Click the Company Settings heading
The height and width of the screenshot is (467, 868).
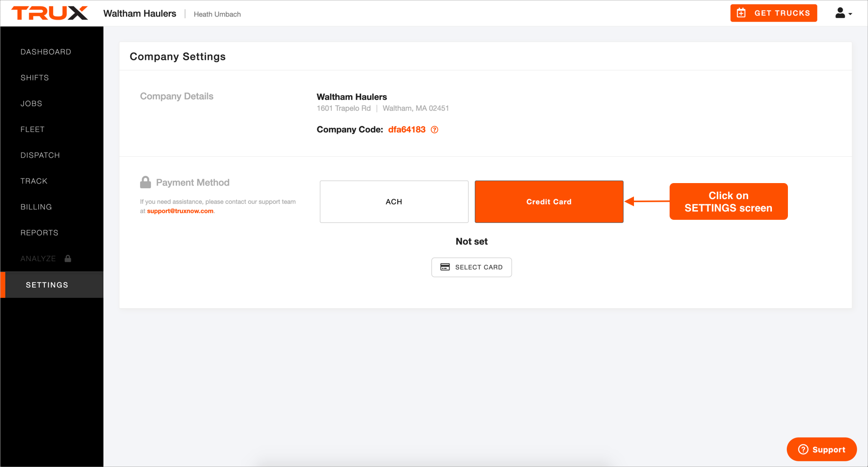pyautogui.click(x=178, y=56)
